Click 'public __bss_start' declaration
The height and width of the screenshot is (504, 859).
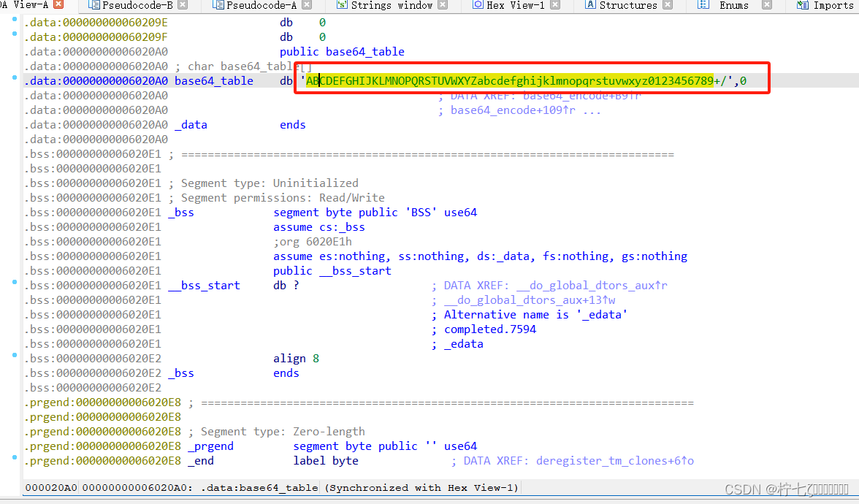tap(332, 270)
